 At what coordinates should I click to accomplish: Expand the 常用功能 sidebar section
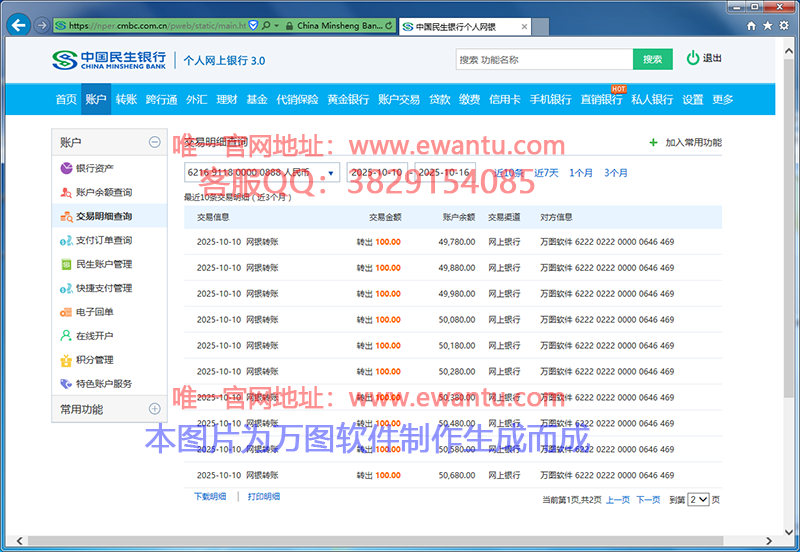[155, 409]
